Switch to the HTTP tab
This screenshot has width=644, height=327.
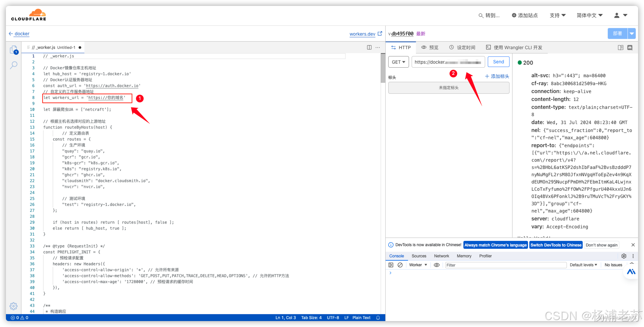coord(401,48)
